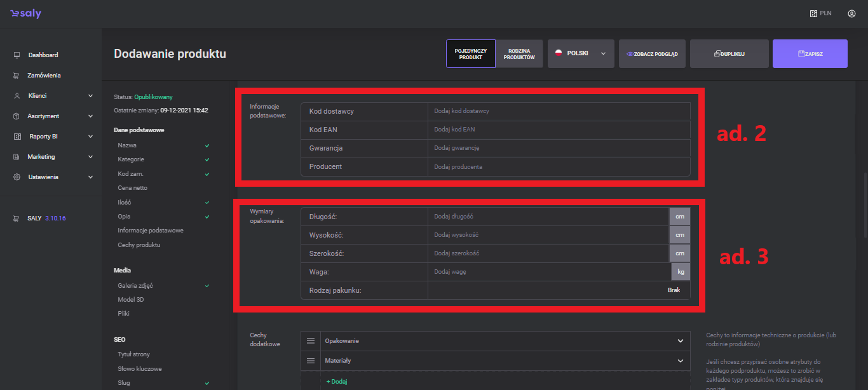This screenshot has width=868, height=390.
Task: Click + Dodaj to add a feature
Action: [x=337, y=382]
